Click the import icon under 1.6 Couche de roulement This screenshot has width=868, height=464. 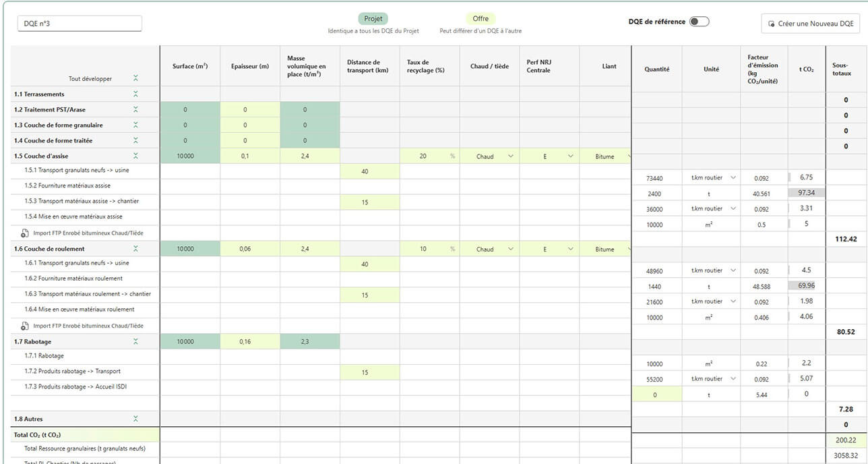click(25, 326)
